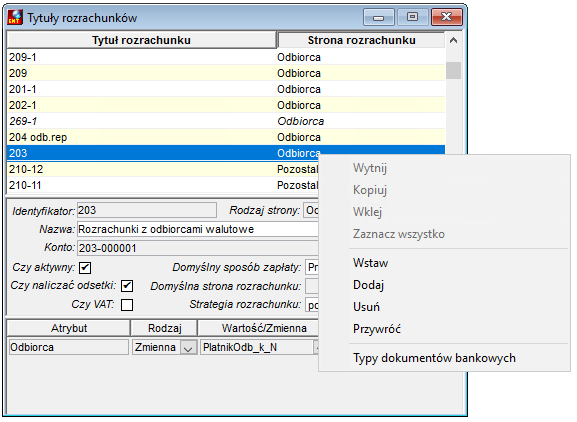Click the PlatnikOdb_k_N value field

click(x=256, y=347)
